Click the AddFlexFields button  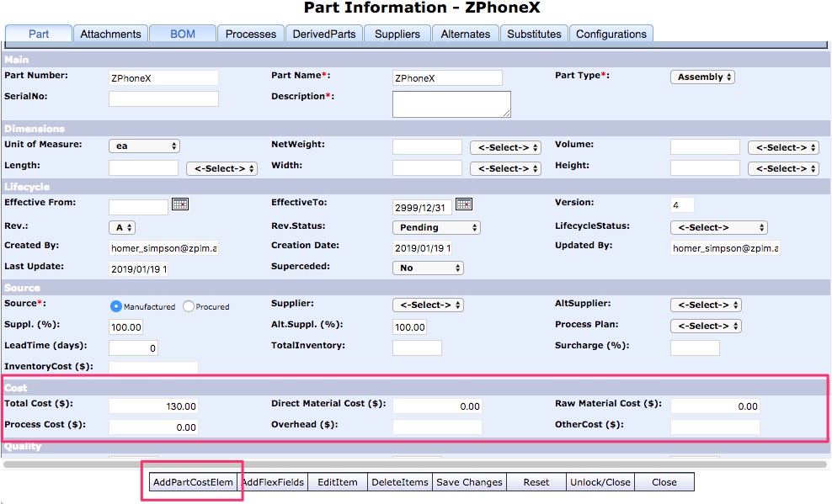[273, 482]
